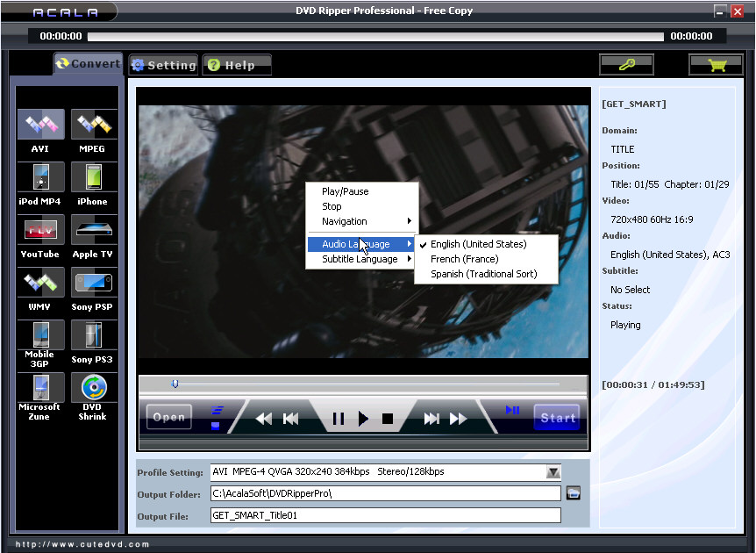Image resolution: width=756 pixels, height=553 pixels.
Task: Select Spanish (Traditional Sort) audio option
Action: [482, 274]
